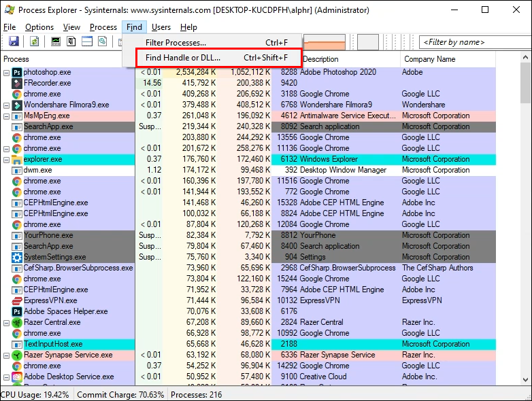Click the gear icon for SystemSettings.exe
The width and height of the screenshot is (532, 401).
pos(17,257)
